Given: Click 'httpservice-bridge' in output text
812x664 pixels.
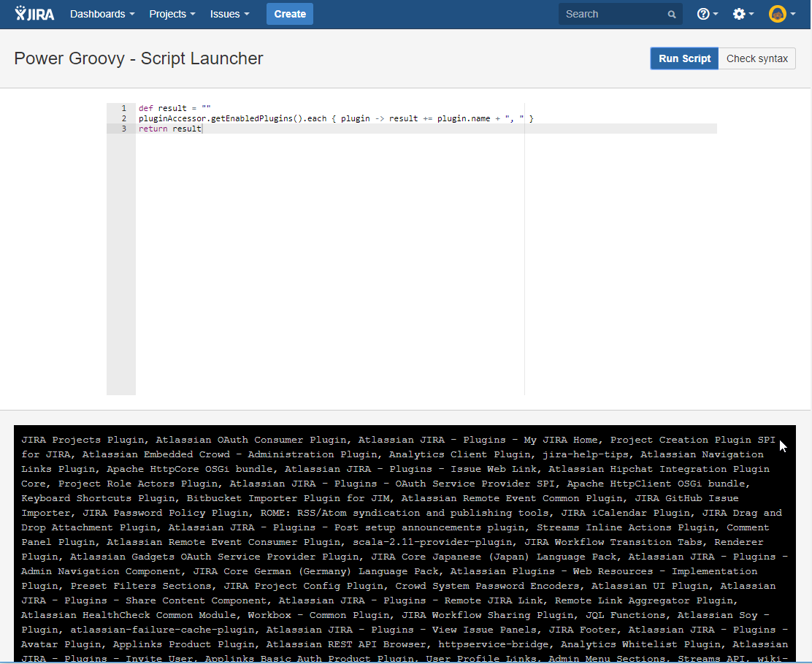Looking at the screenshot, I should [x=494, y=644].
